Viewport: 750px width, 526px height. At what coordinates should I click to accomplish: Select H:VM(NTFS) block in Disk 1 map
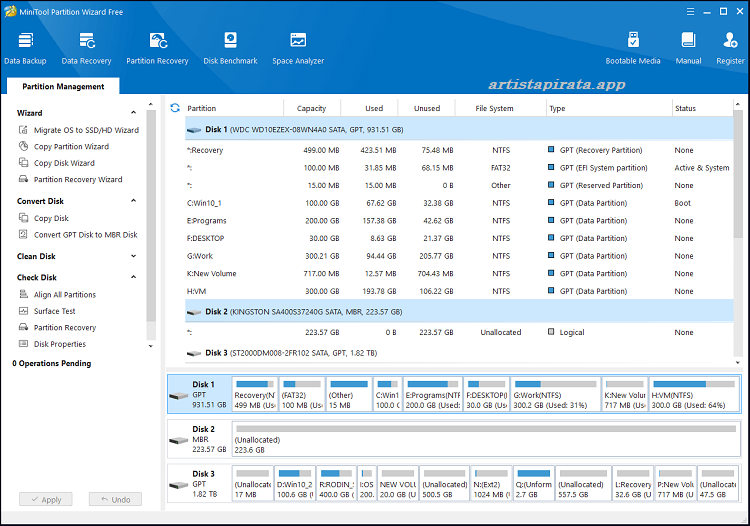pyautogui.click(x=694, y=394)
